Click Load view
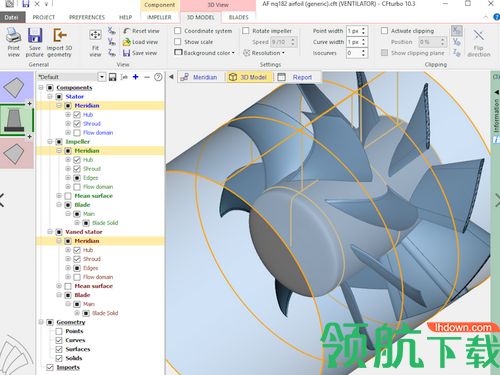The height and width of the screenshot is (375, 500). pyautogui.click(x=140, y=42)
